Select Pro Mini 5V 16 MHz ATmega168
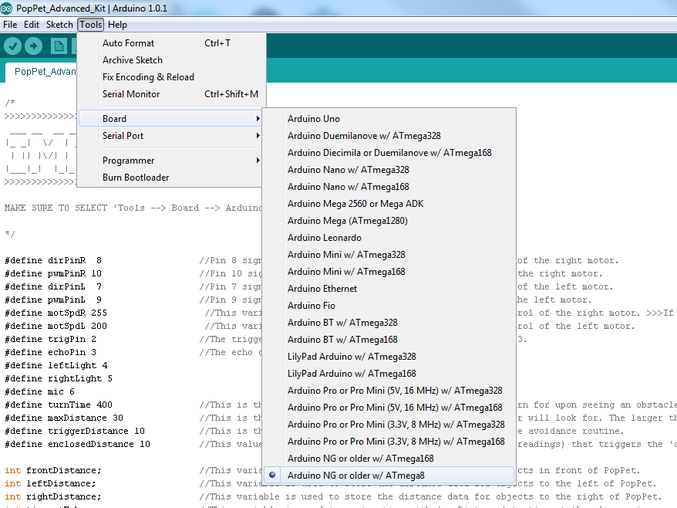The width and height of the screenshot is (677, 508). point(389,407)
